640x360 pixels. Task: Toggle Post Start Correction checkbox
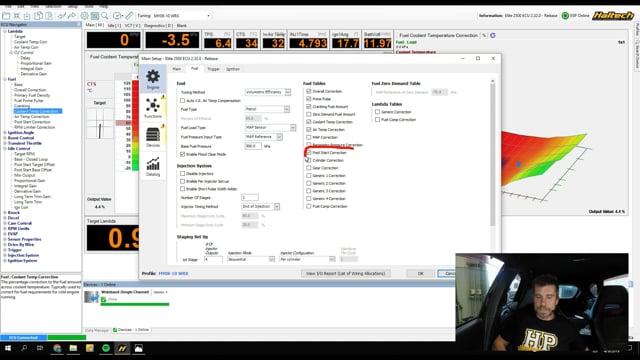(309, 153)
